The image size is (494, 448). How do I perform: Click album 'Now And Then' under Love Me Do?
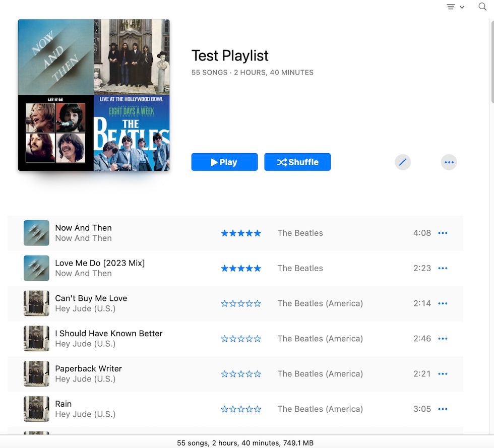coord(83,274)
